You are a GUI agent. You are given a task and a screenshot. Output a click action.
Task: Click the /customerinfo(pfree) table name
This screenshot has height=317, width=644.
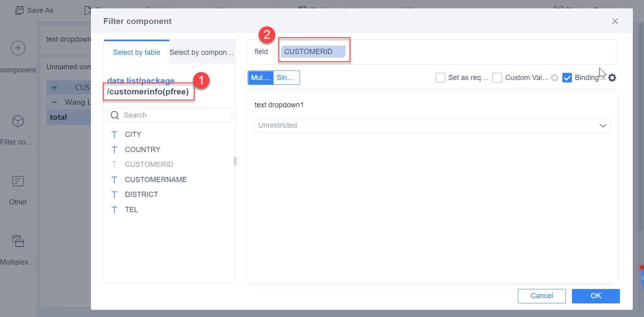coord(148,92)
